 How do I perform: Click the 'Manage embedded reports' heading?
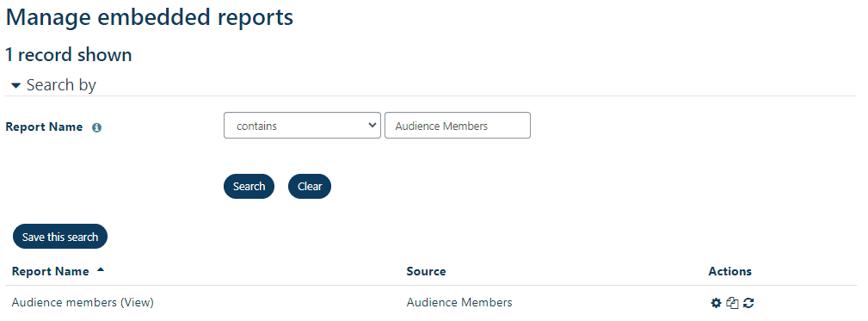[150, 17]
